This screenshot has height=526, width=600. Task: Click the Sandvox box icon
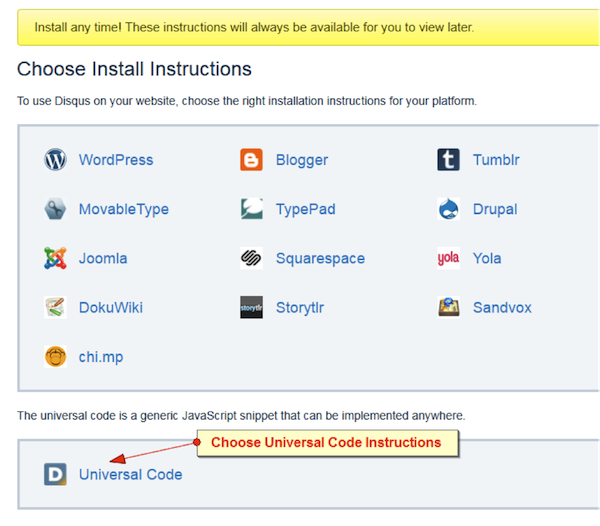coord(448,307)
